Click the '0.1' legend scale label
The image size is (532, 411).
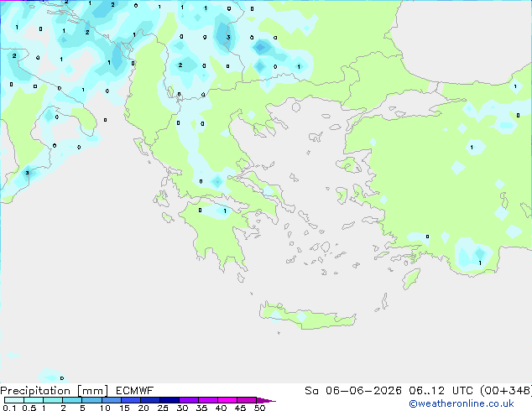point(9,408)
